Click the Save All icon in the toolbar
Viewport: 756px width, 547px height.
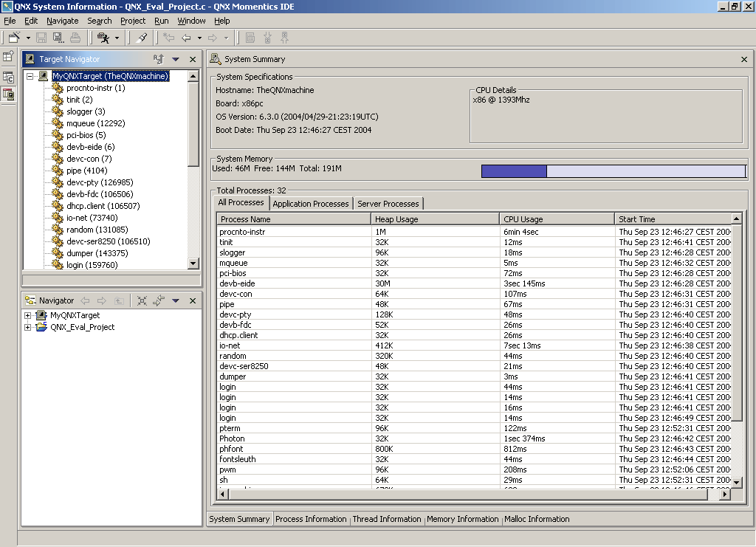(x=57, y=36)
